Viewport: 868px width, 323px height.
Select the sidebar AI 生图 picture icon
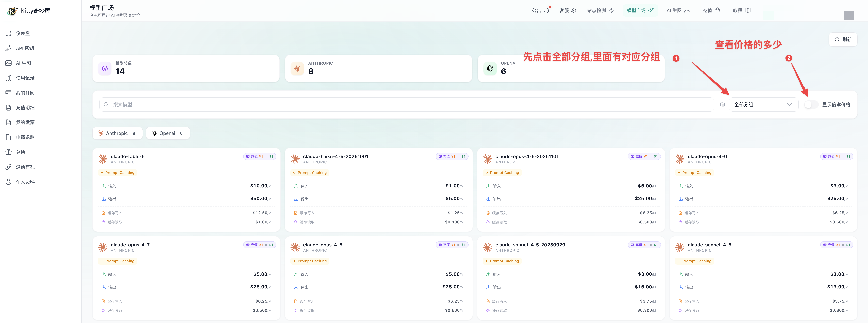click(x=8, y=63)
